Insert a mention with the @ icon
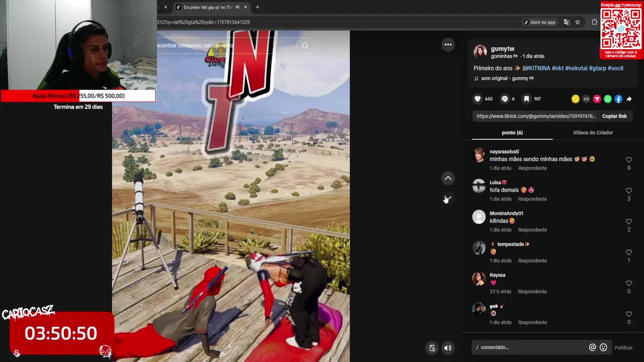 coord(592,347)
